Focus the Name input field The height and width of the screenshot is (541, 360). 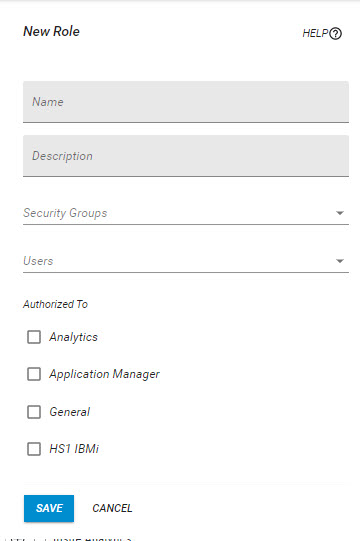tap(186, 102)
